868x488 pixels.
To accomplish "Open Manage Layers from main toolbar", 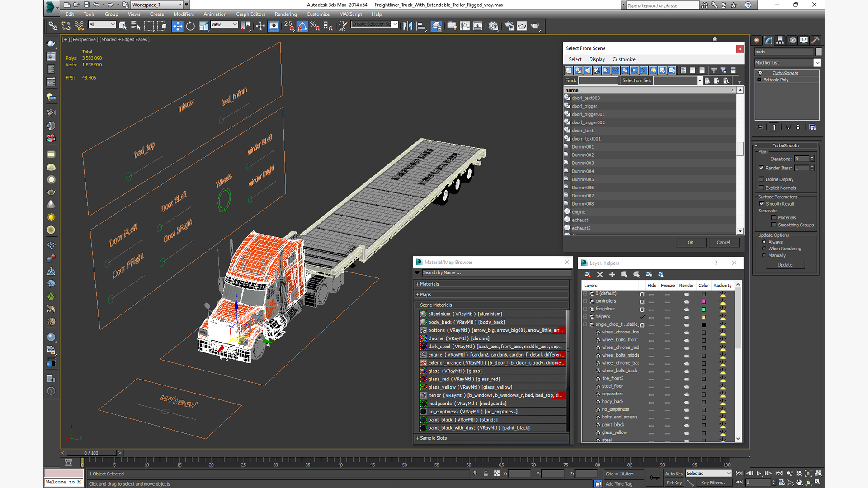I will (436, 26).
